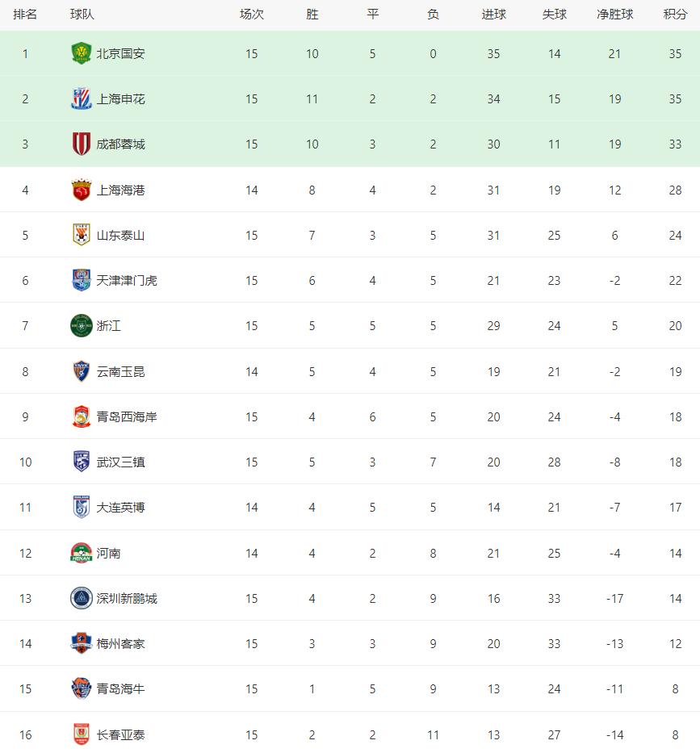
Task: Select the 进球 column header
Action: [x=494, y=15]
